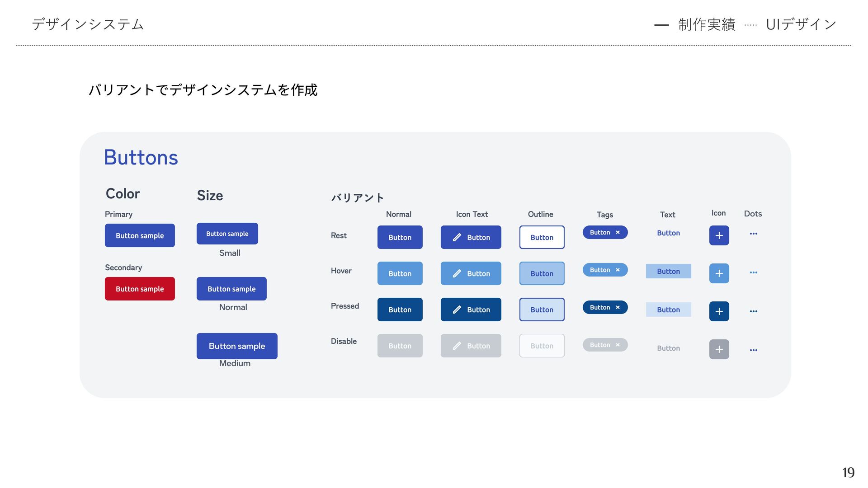Click the Small size Button sample
The image size is (868, 488).
click(227, 234)
